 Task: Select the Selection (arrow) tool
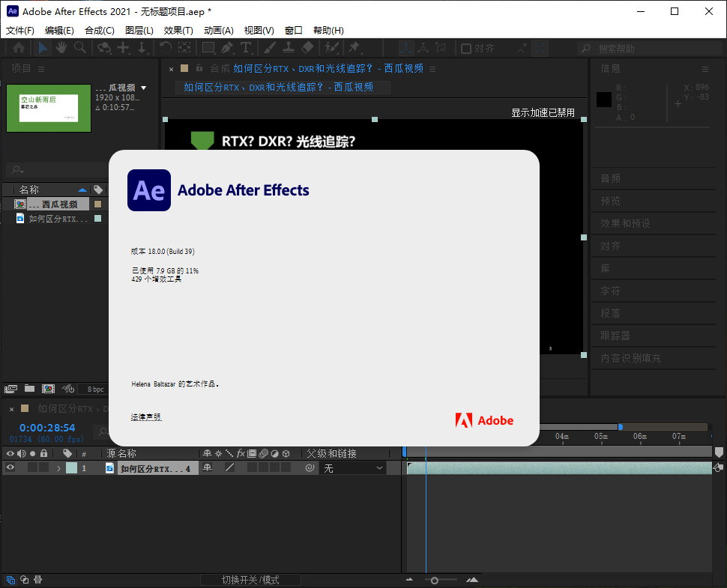tap(43, 48)
